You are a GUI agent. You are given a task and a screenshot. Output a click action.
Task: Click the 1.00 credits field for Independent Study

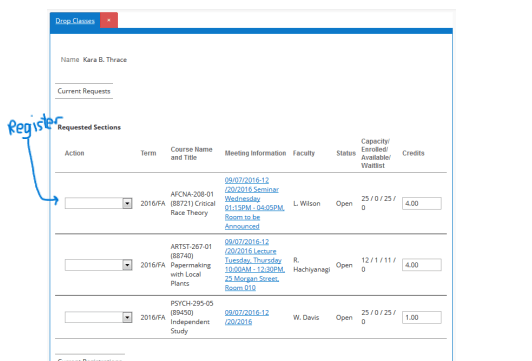422,317
